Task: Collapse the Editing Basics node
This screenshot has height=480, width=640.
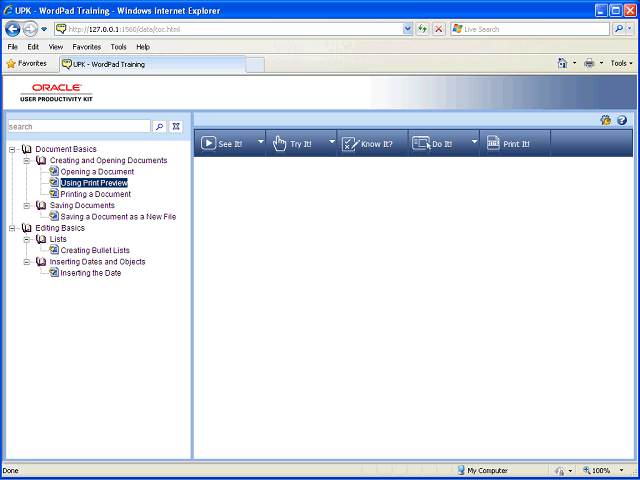Action: (12, 228)
